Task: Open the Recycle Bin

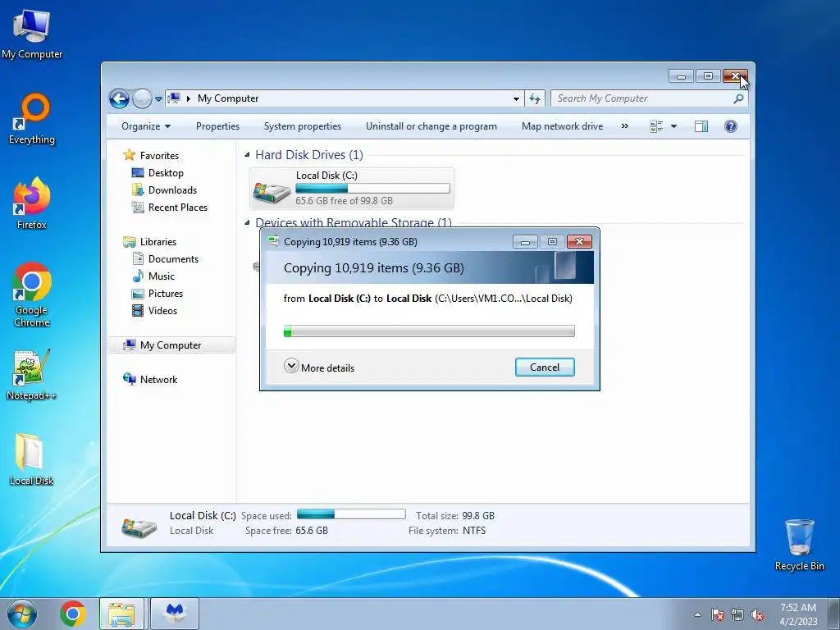Action: click(799, 545)
